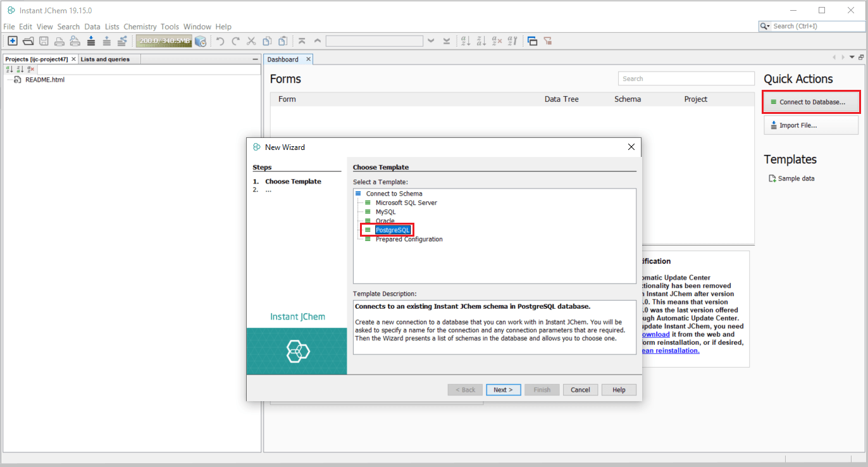This screenshot has height=467, width=868.
Task: Click the Save All icon
Action: (x=44, y=40)
